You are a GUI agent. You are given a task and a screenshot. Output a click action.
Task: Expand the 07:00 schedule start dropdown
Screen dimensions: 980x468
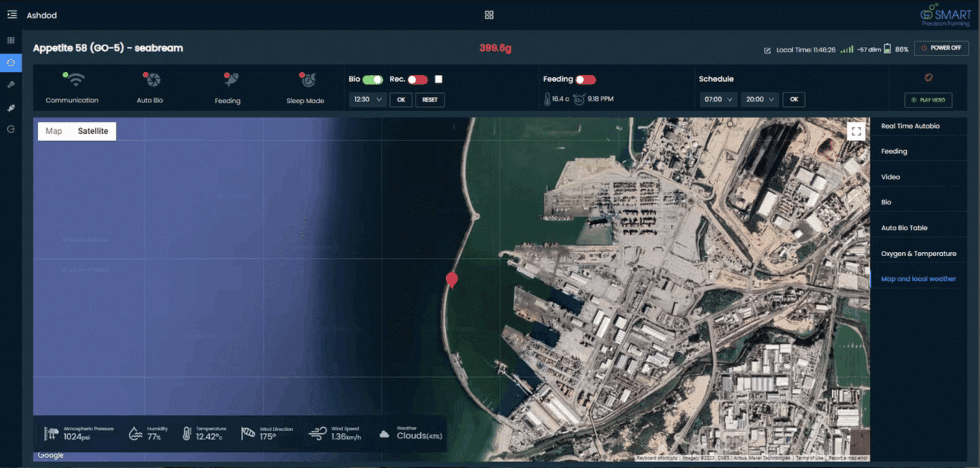[x=718, y=99]
